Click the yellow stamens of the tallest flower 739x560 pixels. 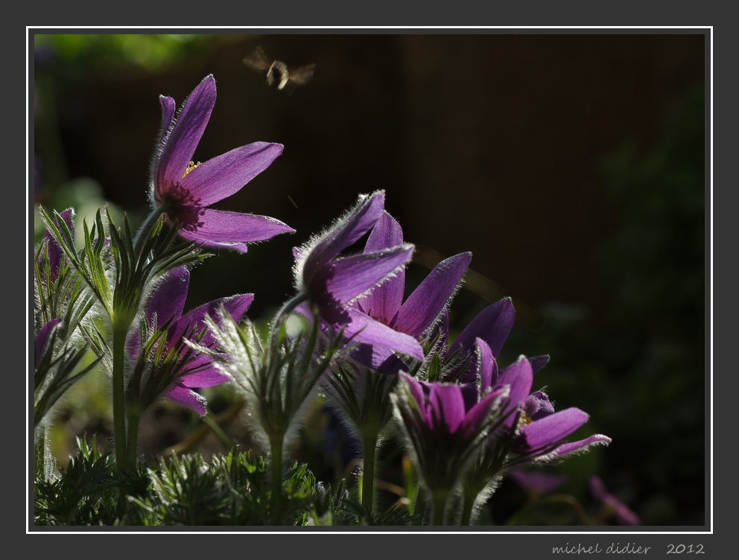point(191,168)
